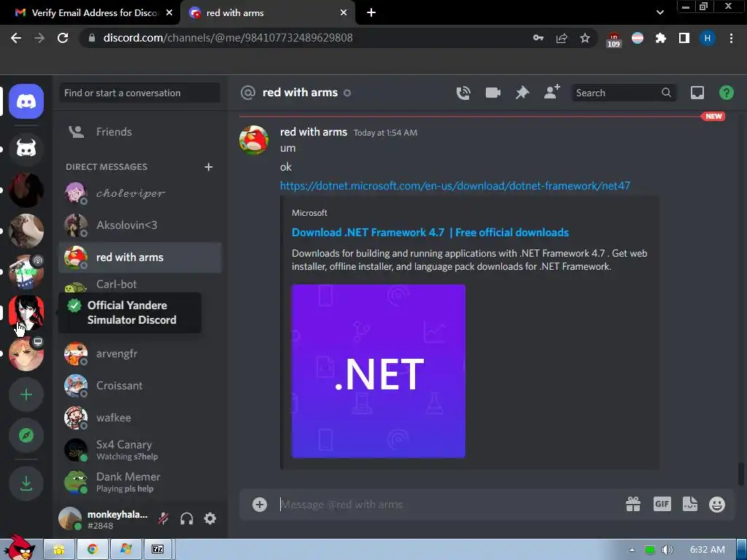This screenshot has height=560, width=747.
Task: Open DM with wafkee
Action: [139, 418]
